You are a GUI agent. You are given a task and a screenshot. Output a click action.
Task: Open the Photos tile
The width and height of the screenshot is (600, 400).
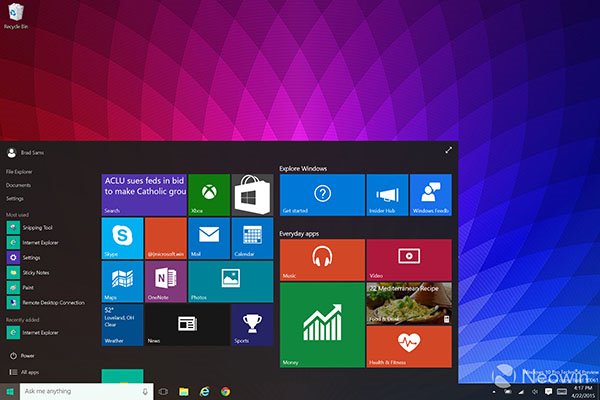pos(231,282)
